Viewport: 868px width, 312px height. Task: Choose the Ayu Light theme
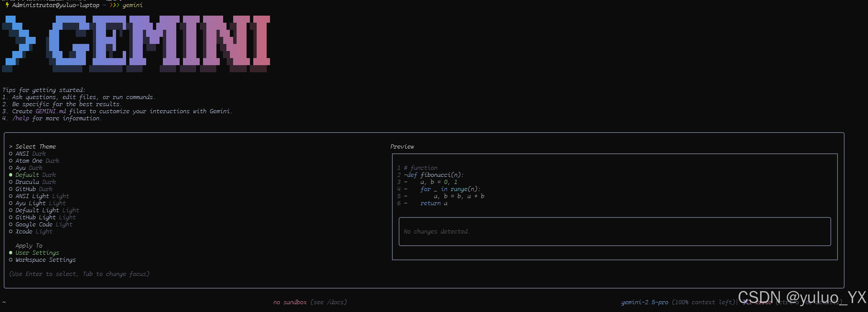(x=38, y=203)
